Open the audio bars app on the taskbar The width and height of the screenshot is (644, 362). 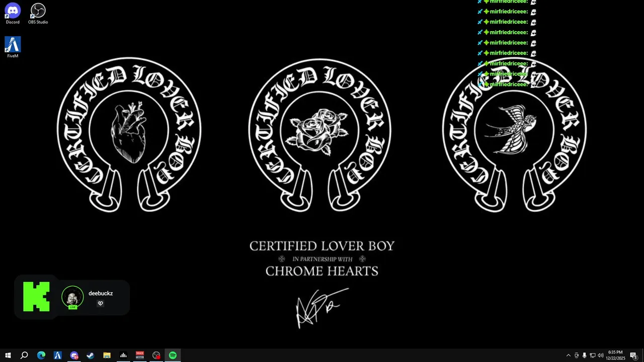tap(123, 355)
